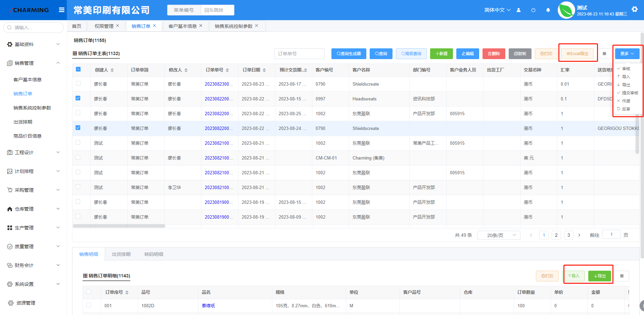Sort by 订单单号 column

pos(227,70)
